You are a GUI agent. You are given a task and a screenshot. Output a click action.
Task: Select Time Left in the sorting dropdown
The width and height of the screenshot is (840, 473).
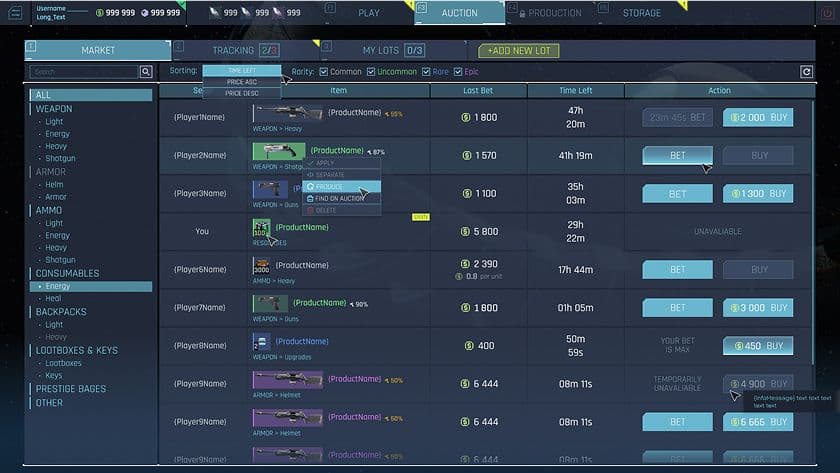pyautogui.click(x=241, y=71)
